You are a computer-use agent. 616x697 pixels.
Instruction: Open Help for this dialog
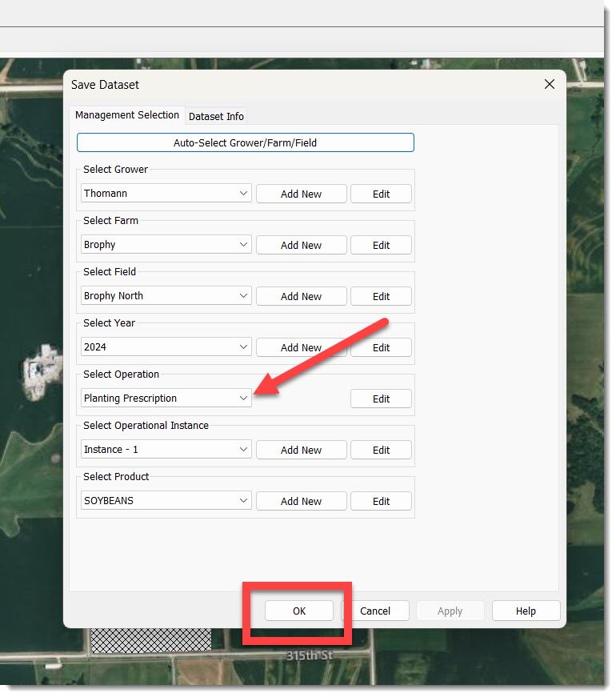526,611
